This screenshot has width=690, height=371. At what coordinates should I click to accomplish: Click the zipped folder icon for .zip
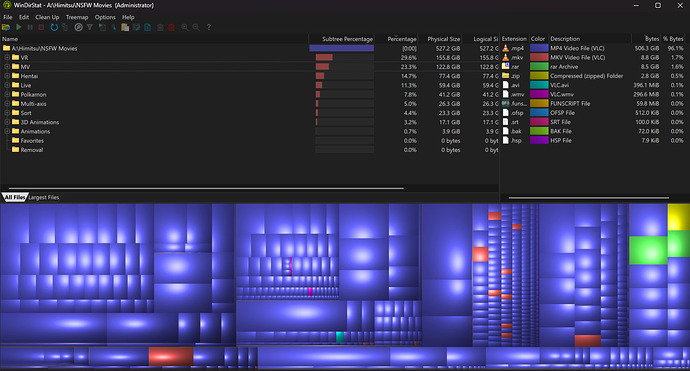pyautogui.click(x=506, y=76)
